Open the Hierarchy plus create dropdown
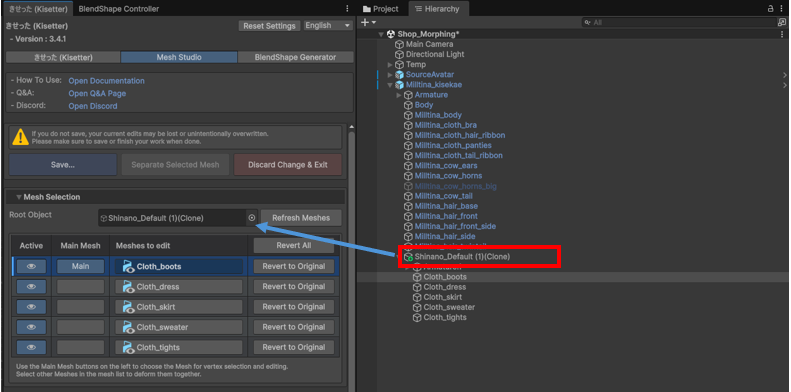The height and width of the screenshot is (392, 791). pyautogui.click(x=368, y=23)
